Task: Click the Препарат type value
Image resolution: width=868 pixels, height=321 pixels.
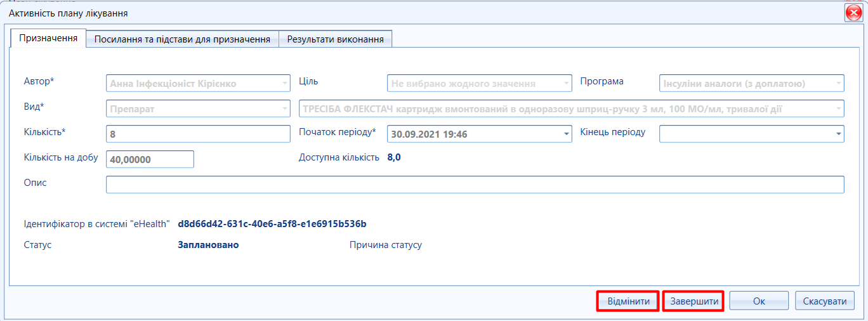Action: [x=132, y=109]
